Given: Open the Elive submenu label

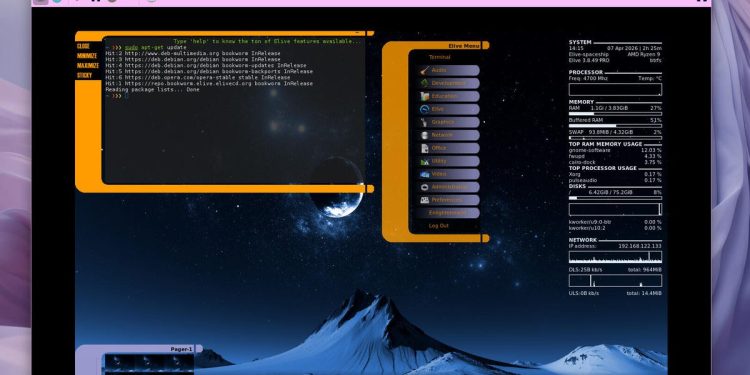Looking at the screenshot, I should [438, 109].
